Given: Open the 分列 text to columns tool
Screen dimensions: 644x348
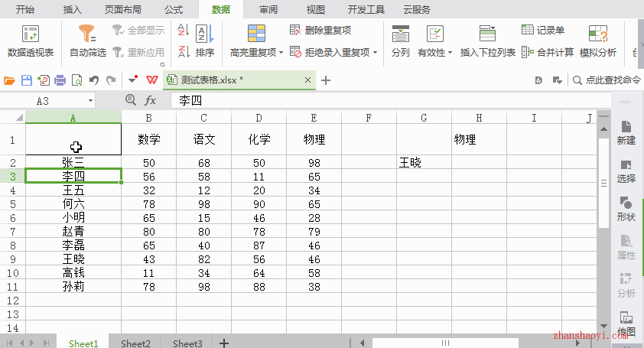Looking at the screenshot, I should point(401,41).
